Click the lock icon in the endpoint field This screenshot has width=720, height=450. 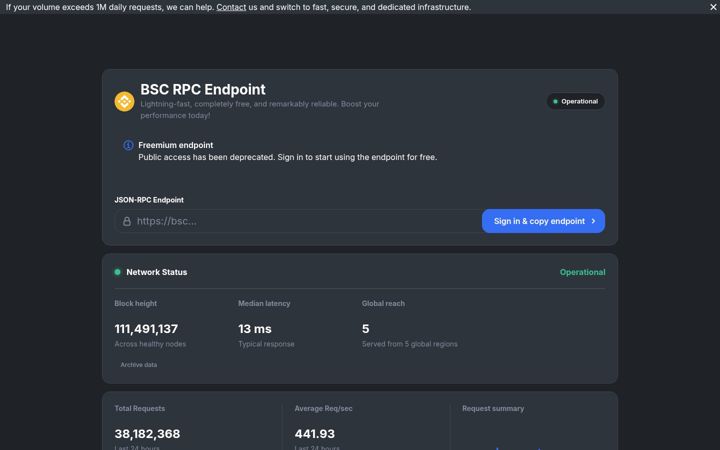127,221
